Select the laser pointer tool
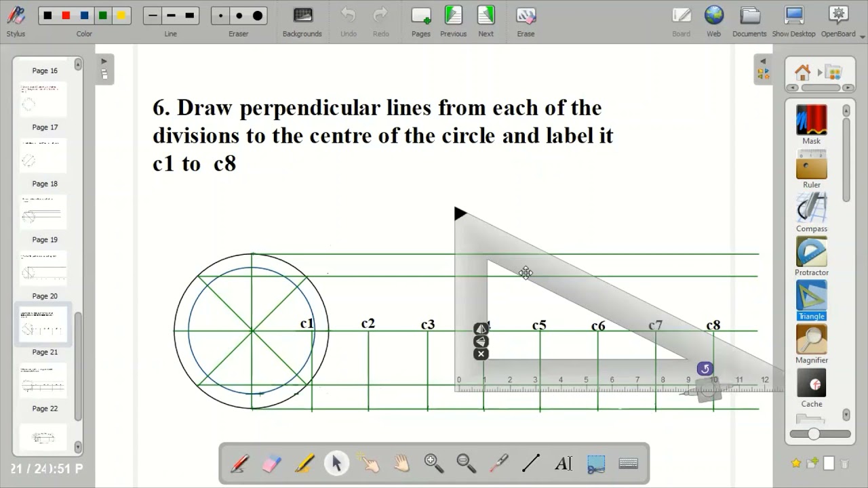The height and width of the screenshot is (488, 868). tap(498, 464)
